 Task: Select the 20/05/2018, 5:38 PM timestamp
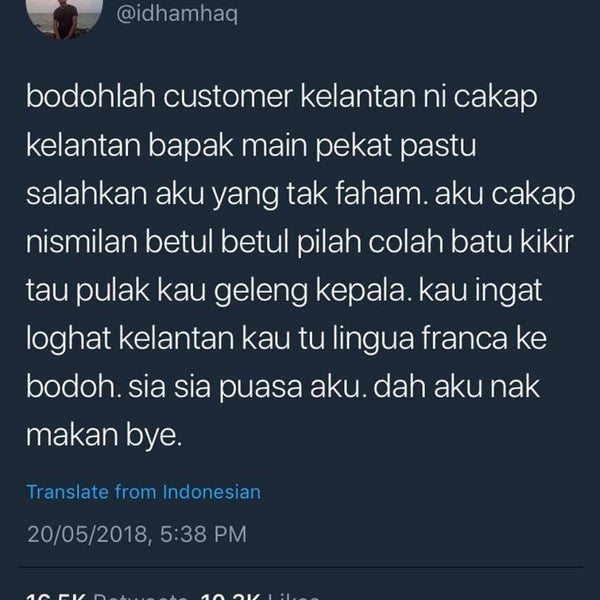click(x=137, y=534)
